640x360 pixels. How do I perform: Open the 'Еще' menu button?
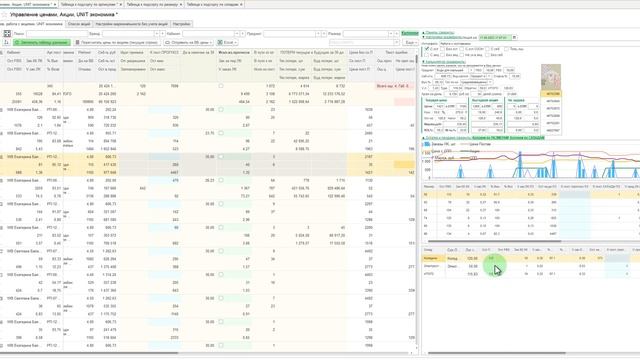410,42
